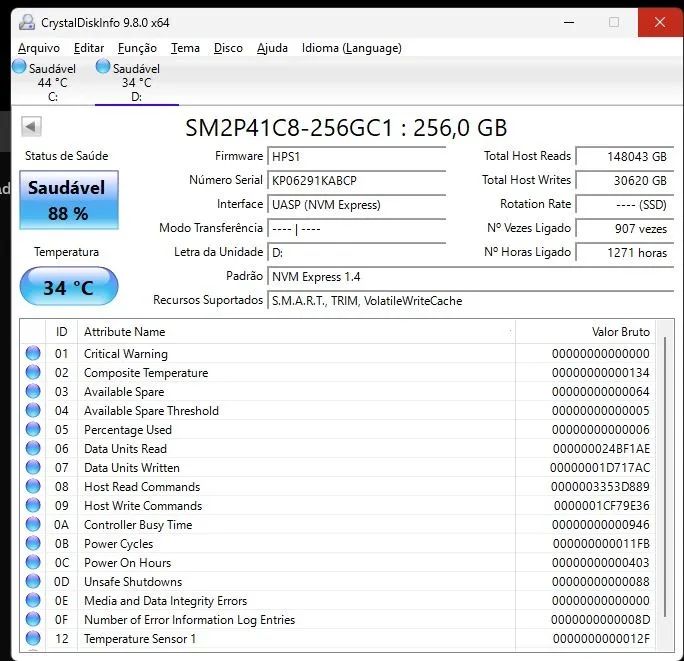Select the Unsafe Shutdowns attribute name
Viewport: 684px width, 661px height.
(x=133, y=582)
